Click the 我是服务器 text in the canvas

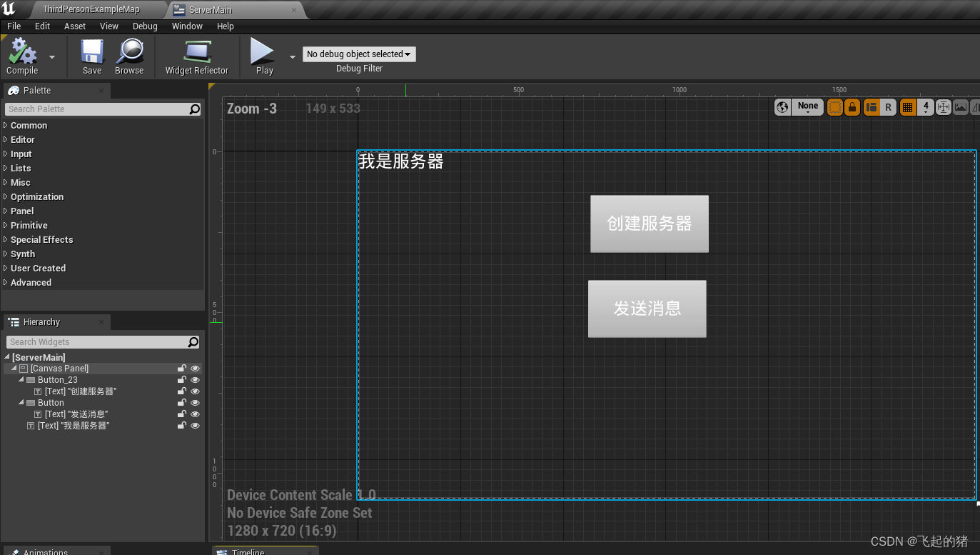(x=400, y=161)
